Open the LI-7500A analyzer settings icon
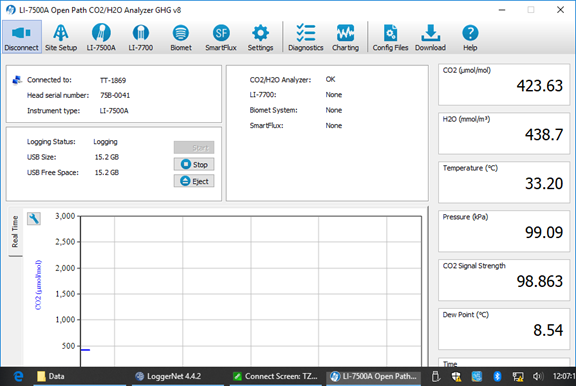Screen dimensions: 576x386 [101, 37]
